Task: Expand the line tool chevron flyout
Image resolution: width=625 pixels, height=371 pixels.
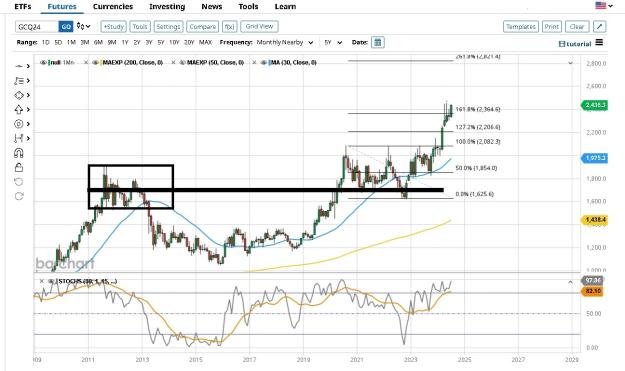Action: click(28, 66)
